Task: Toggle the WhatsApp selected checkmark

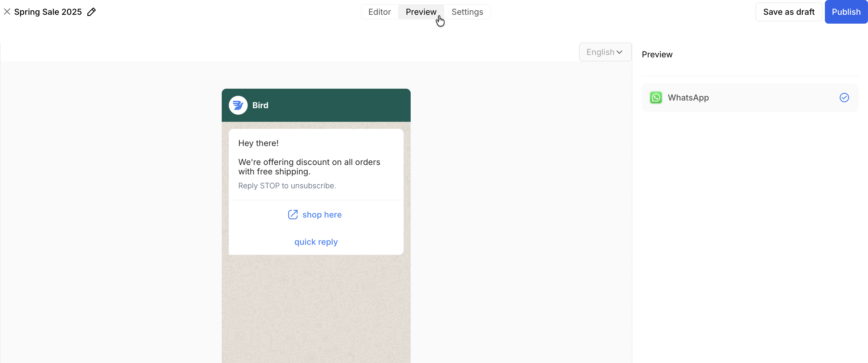Action: [x=844, y=98]
